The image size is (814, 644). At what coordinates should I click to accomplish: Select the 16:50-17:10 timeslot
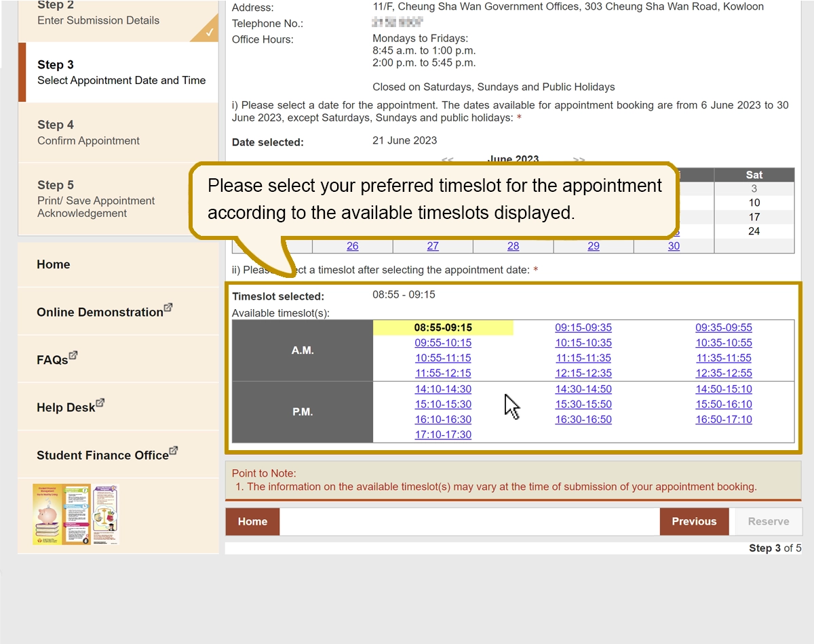(724, 420)
